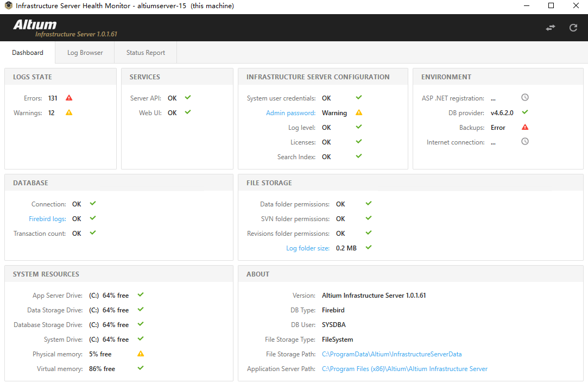Click the clock icon beside ASP .NET registration
This screenshot has height=383, width=588.
click(525, 98)
